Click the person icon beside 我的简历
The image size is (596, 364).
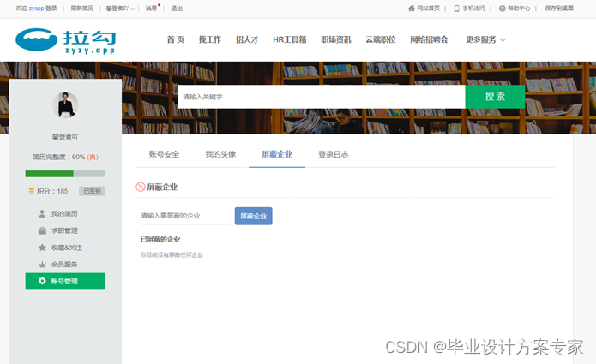click(42, 214)
